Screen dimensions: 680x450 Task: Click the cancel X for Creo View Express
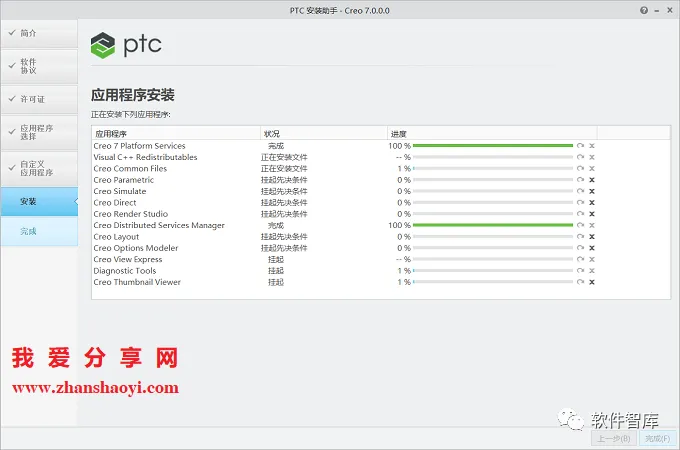coord(592,259)
